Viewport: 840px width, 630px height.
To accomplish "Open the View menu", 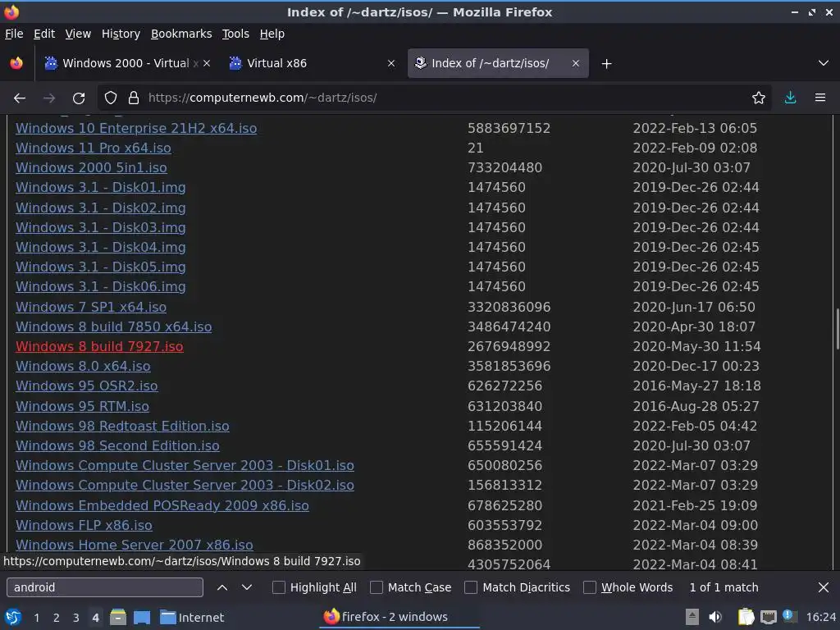I will coord(78,34).
